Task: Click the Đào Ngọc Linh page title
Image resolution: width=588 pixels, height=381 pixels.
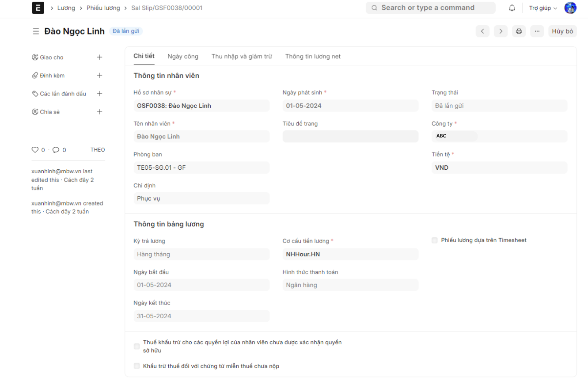Action: coord(75,31)
